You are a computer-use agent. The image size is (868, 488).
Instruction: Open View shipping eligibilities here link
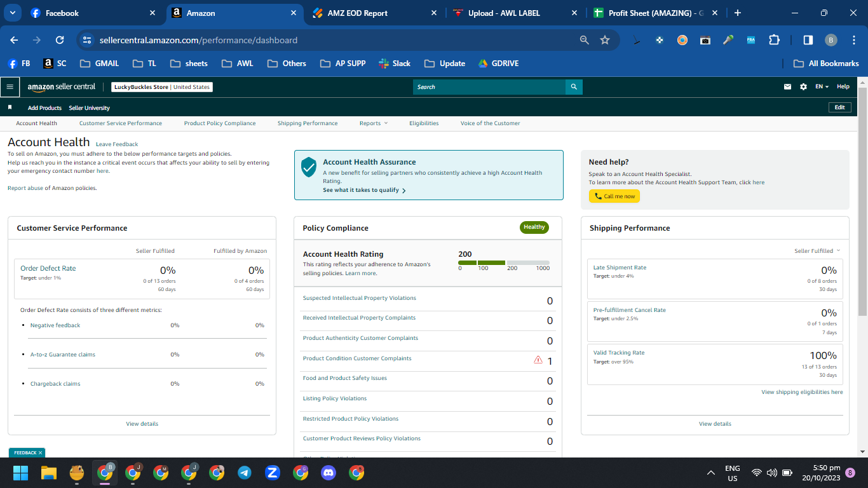click(x=802, y=392)
